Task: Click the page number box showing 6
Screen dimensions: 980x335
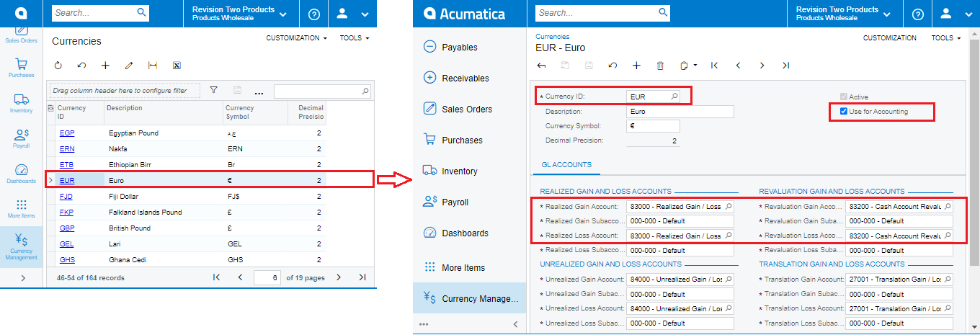Action: click(x=267, y=277)
